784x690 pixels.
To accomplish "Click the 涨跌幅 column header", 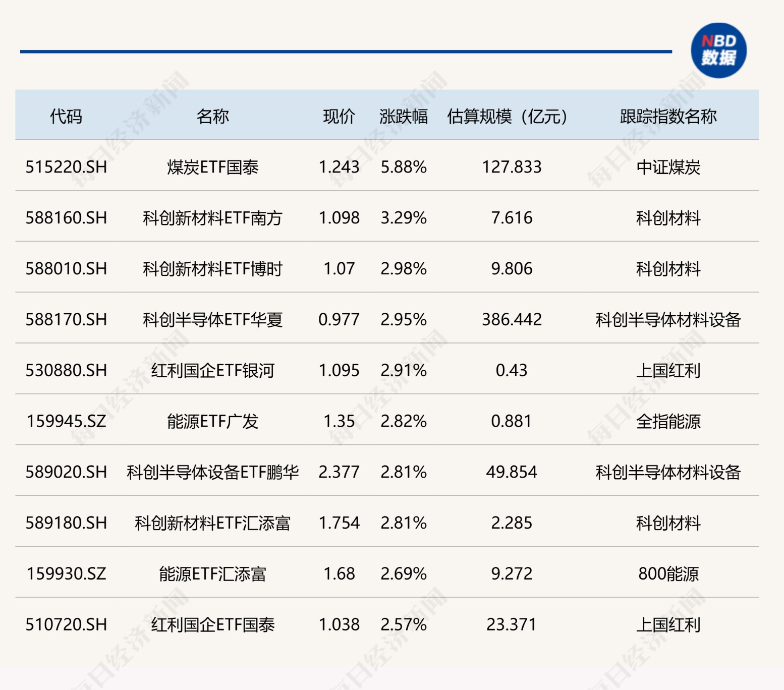I will [404, 117].
